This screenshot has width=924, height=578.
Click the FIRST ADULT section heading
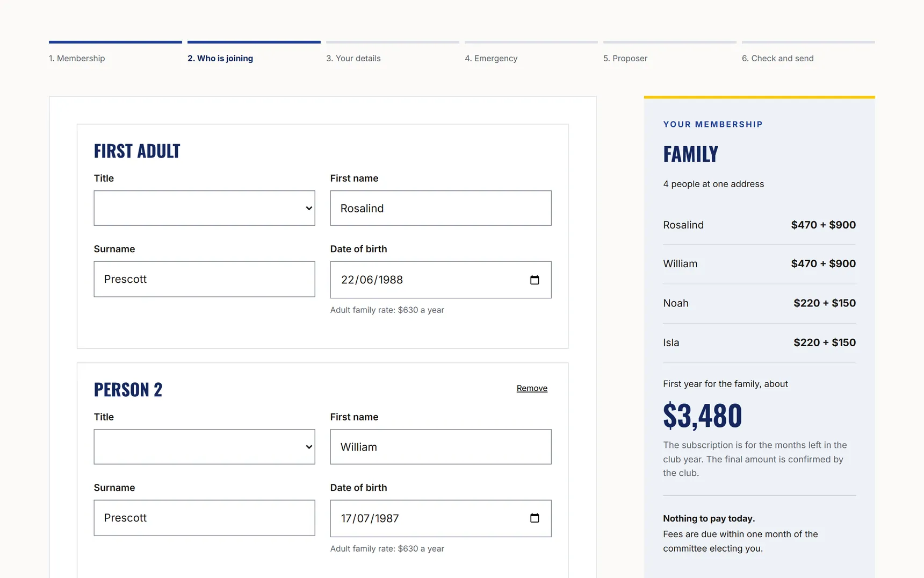pyautogui.click(x=137, y=151)
